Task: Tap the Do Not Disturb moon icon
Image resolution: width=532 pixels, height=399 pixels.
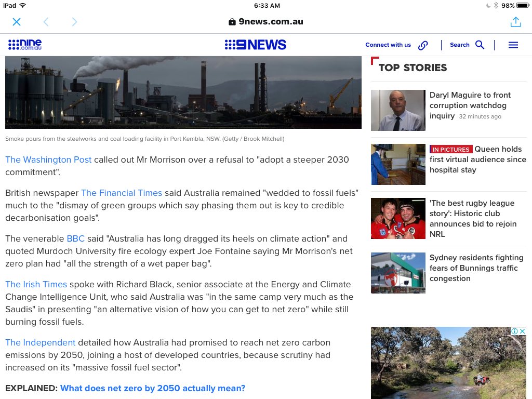Action: point(488,5)
